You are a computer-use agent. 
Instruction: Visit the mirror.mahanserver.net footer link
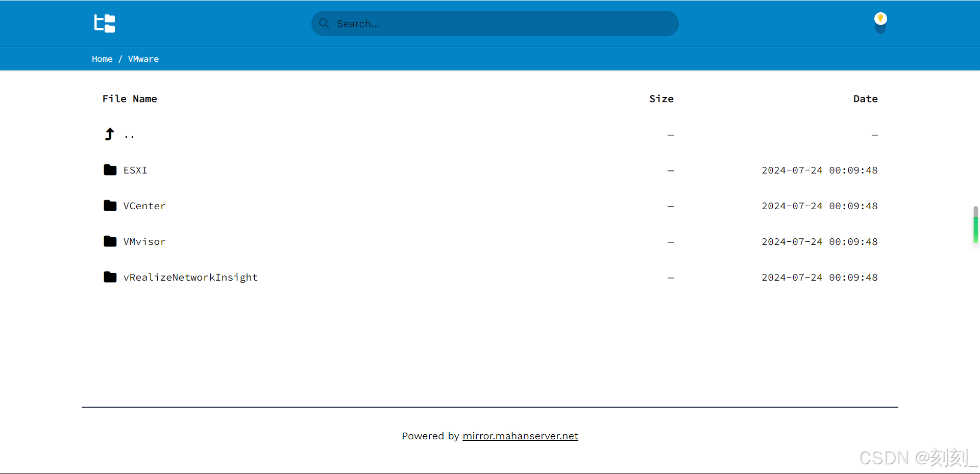tap(520, 436)
